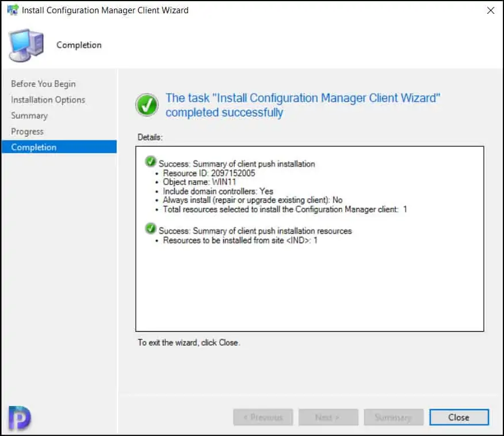Click the Include domain controllers: Yes line
Viewport: 504px width, 436px height.
pos(218,191)
